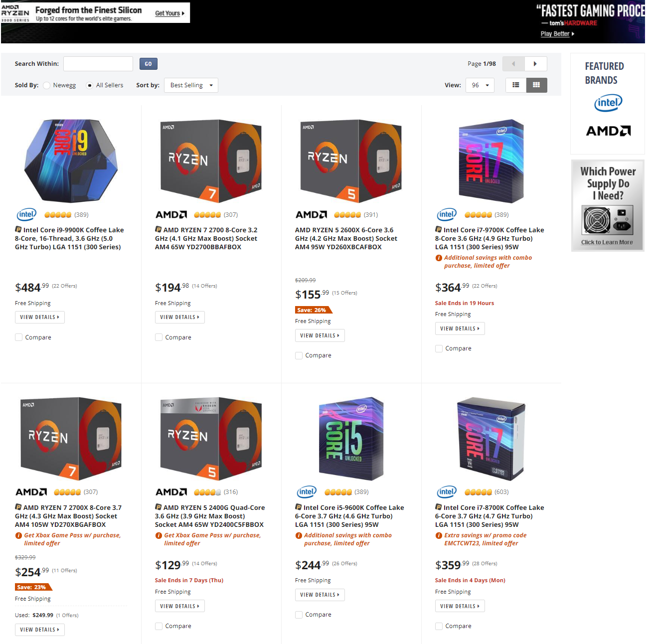Click AMD brand logo under Ryzen 7 2700

click(x=171, y=215)
